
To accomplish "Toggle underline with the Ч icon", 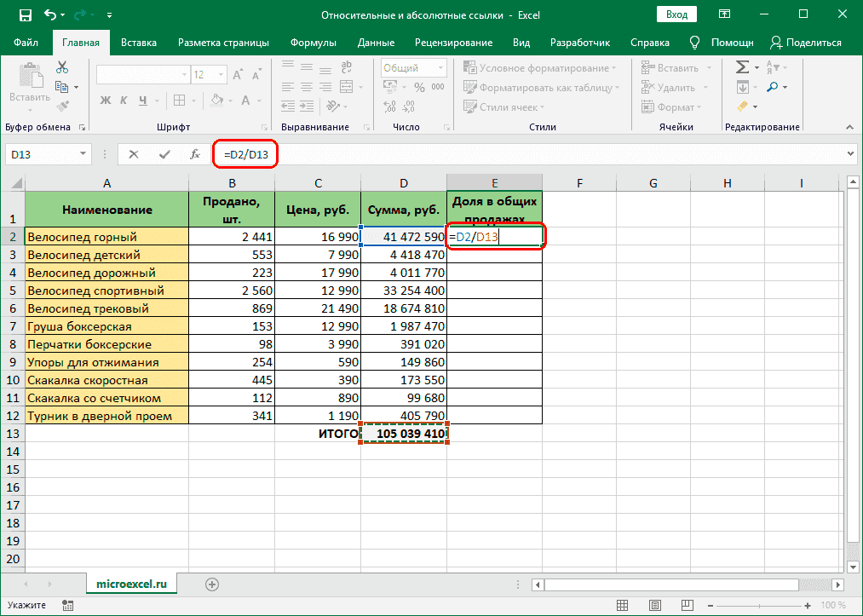I will tap(143, 100).
